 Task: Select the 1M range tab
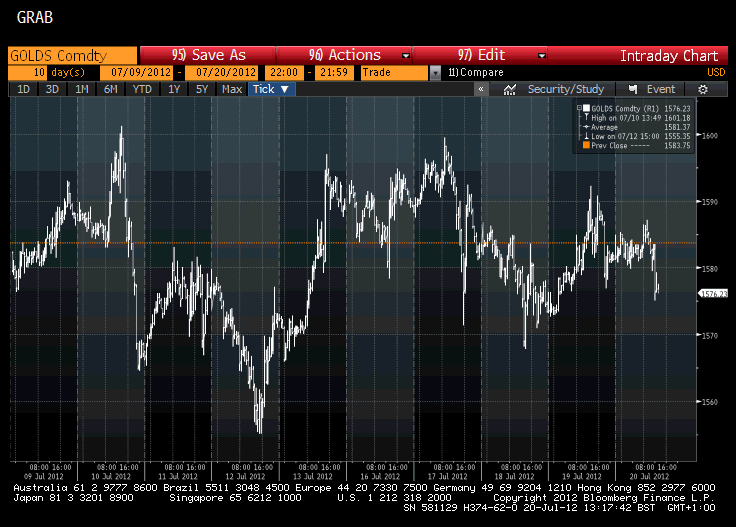[x=82, y=89]
